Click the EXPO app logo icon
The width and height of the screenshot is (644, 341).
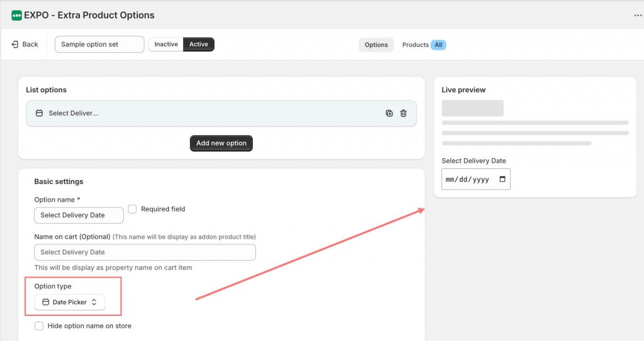pos(16,15)
